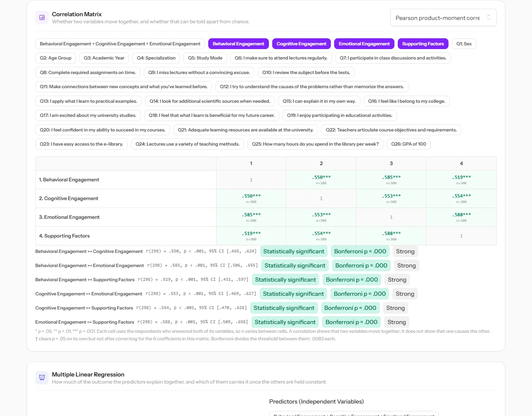Add Q4: Specialization to the matrix
The height and width of the screenshot is (416, 532).
pos(156,58)
